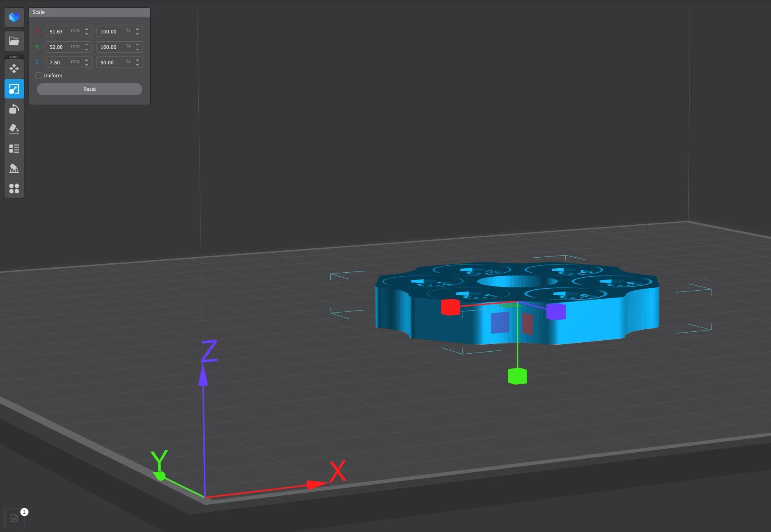Increase the X size in mm using up arrow

point(87,29)
